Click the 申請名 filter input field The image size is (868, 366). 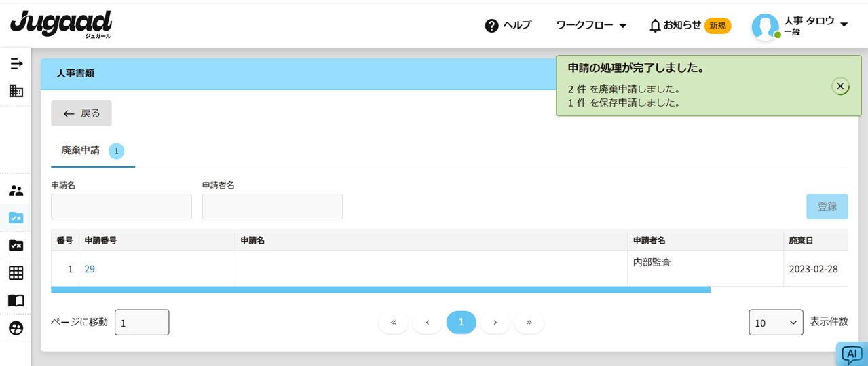pyautogui.click(x=121, y=206)
